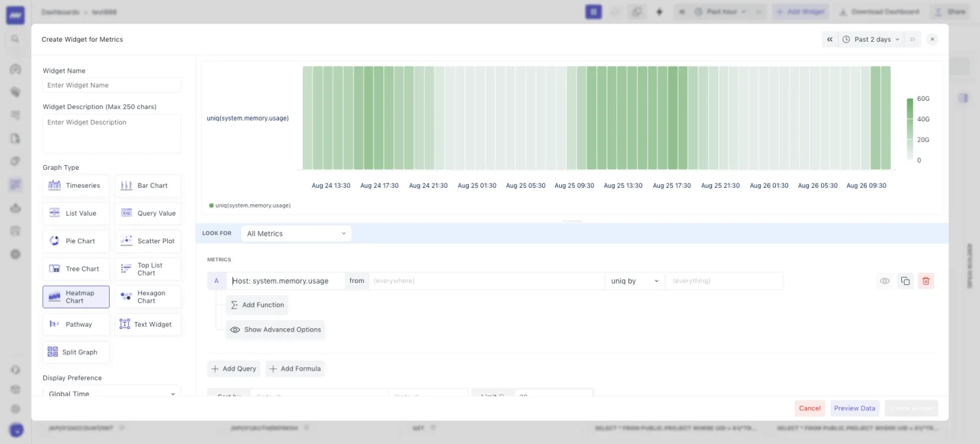This screenshot has width=980, height=444.
Task: Open the All Metrics dropdown
Action: click(296, 234)
